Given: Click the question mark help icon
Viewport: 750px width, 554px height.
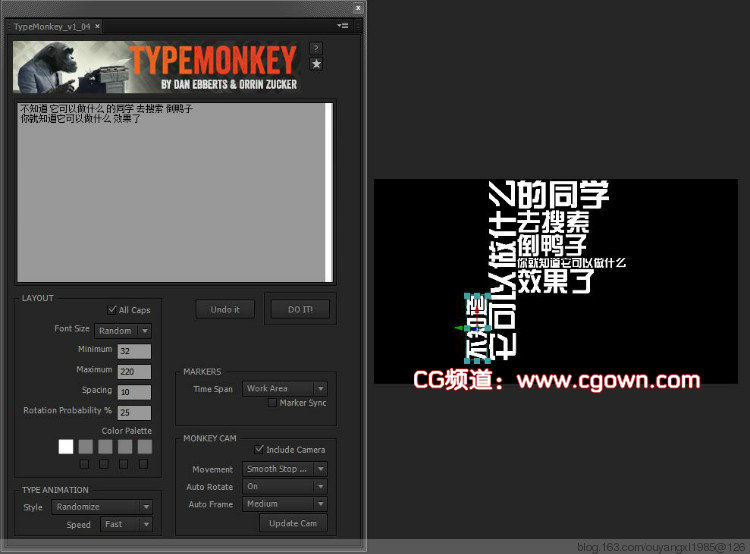Looking at the screenshot, I should (316, 48).
